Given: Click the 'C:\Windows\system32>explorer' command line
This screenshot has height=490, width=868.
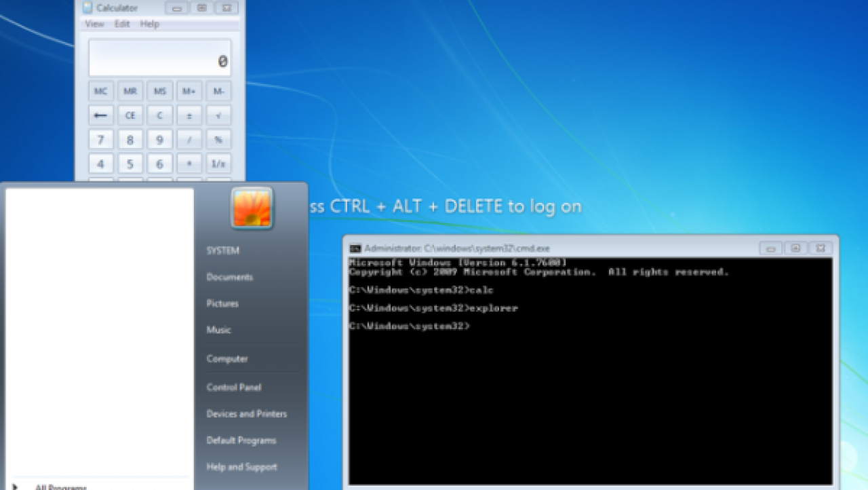Looking at the screenshot, I should pos(433,308).
